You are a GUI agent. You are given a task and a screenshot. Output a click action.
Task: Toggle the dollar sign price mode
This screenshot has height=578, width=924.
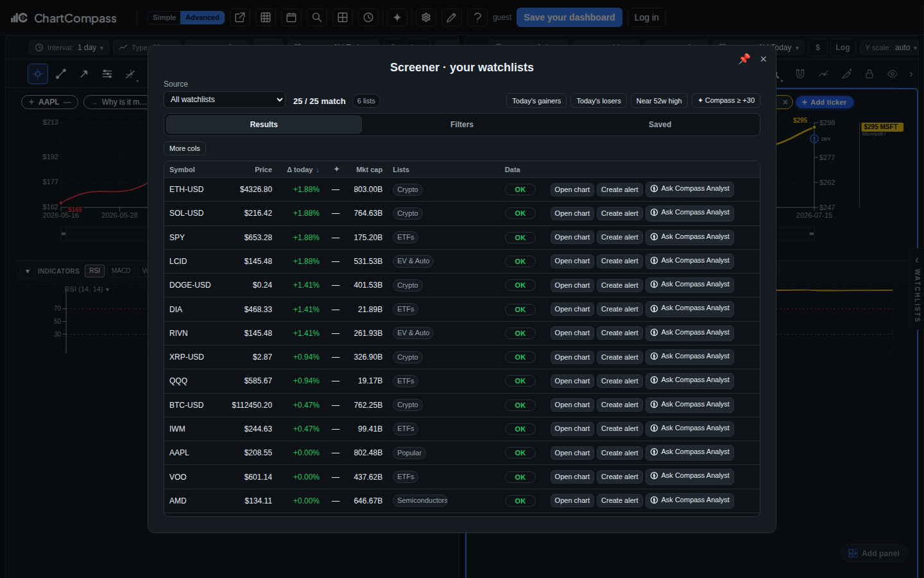[817, 48]
